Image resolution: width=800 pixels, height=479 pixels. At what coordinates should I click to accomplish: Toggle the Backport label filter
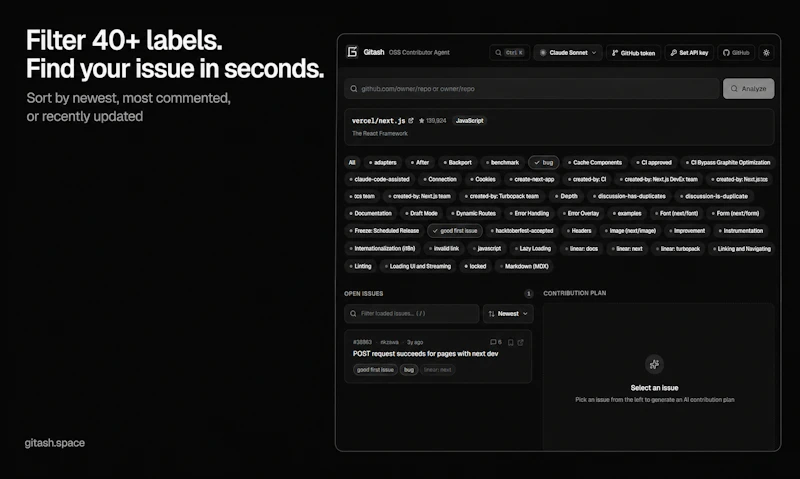(458, 163)
